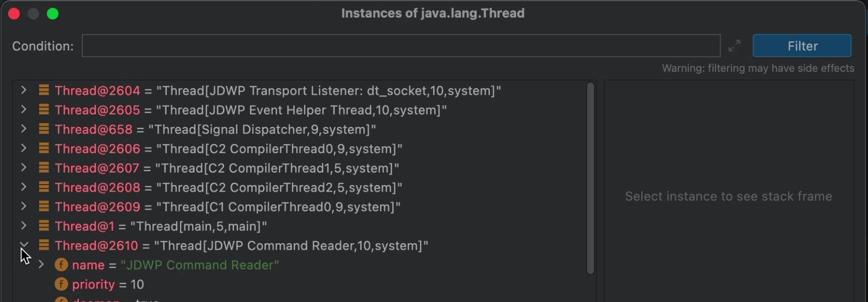Expand the Thread@2604 JDWP Transport Listener node
This screenshot has width=868, height=302.
(x=24, y=90)
